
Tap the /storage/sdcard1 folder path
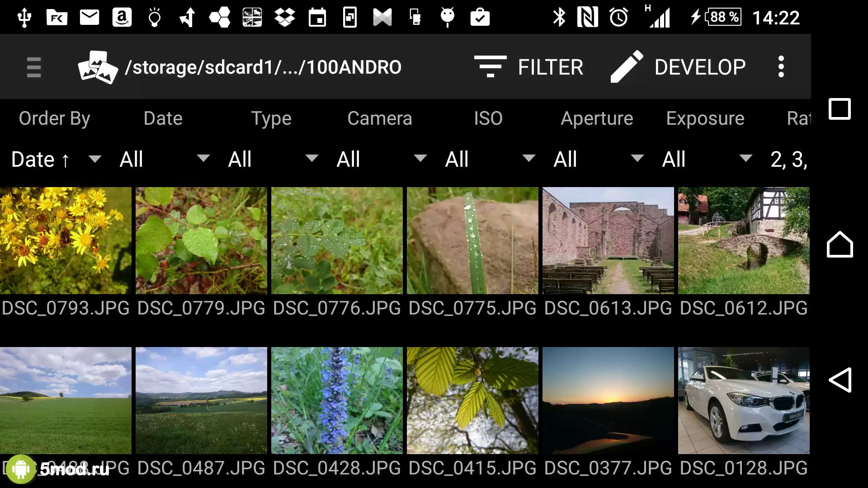[263, 67]
